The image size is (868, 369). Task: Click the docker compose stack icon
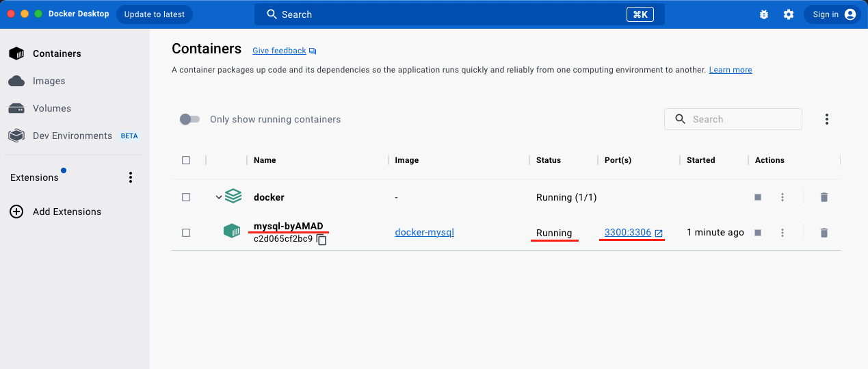coord(233,196)
